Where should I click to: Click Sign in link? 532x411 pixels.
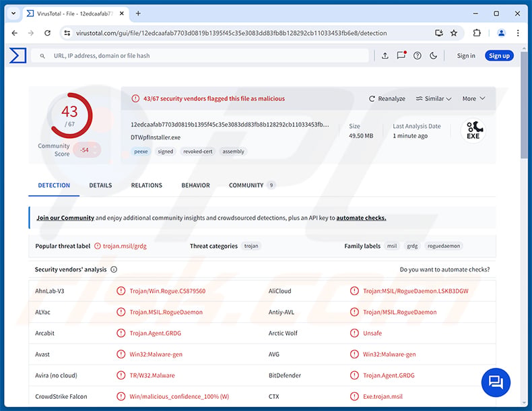click(x=466, y=56)
